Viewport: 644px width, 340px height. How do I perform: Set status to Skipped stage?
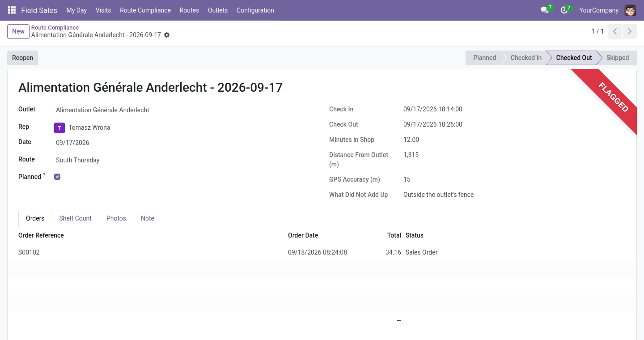pos(618,58)
